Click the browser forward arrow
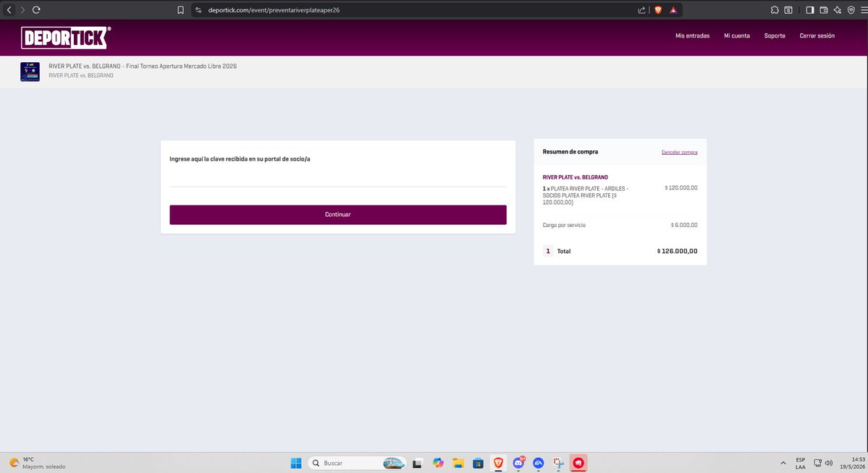The width and height of the screenshot is (868, 473). pyautogui.click(x=22, y=10)
